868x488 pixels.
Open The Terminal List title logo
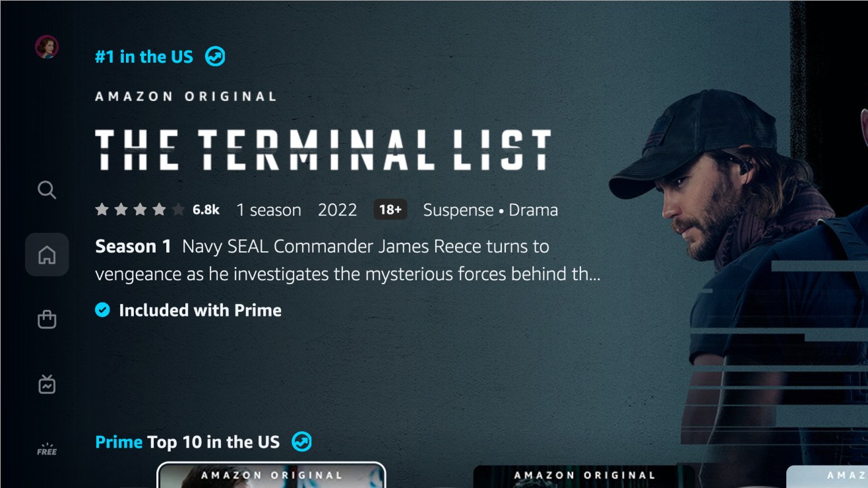(x=323, y=150)
